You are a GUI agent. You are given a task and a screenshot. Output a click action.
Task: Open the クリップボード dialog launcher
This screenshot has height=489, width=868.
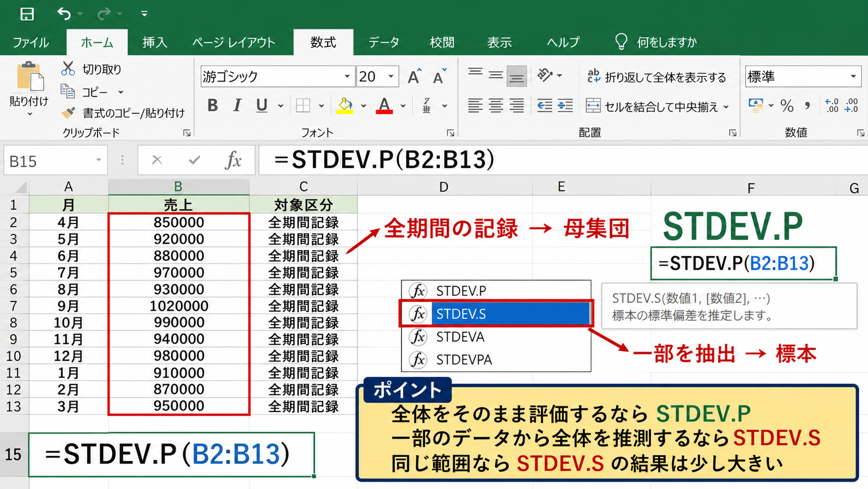tap(187, 134)
